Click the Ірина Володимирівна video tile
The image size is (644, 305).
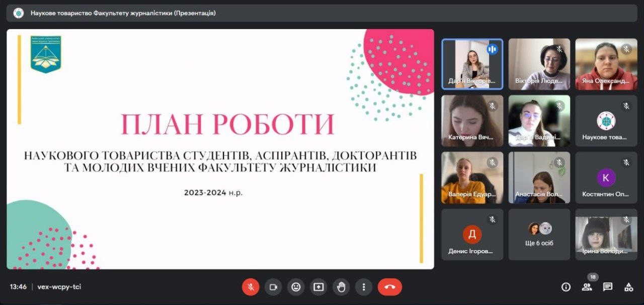pyautogui.click(x=606, y=234)
